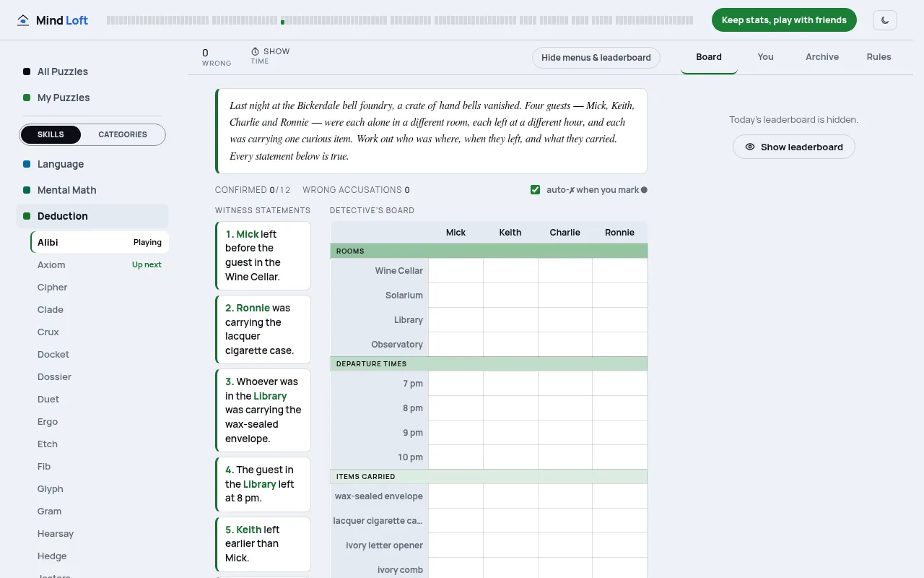Mark the lacquer cigarette case cell for Ronnie
The width and height of the screenshot is (924, 578).
point(620,521)
